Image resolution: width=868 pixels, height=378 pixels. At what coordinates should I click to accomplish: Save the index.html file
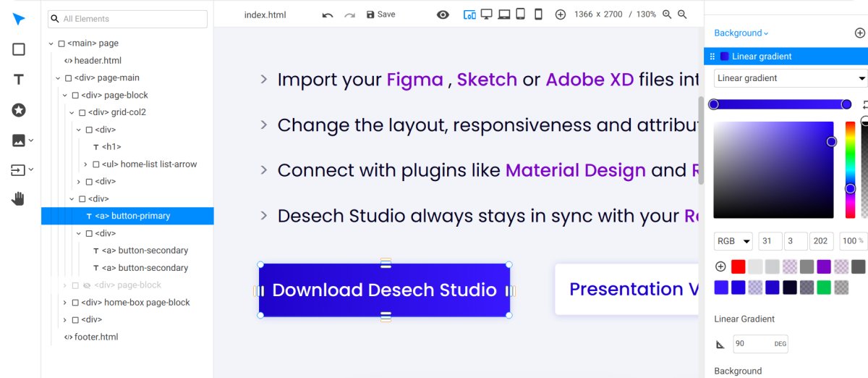click(x=380, y=14)
